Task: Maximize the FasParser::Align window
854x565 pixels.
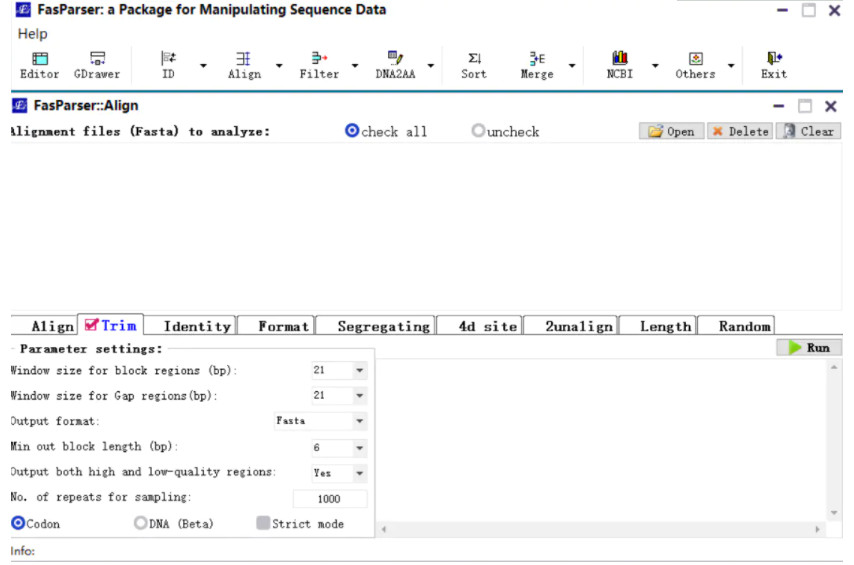Action: [805, 106]
